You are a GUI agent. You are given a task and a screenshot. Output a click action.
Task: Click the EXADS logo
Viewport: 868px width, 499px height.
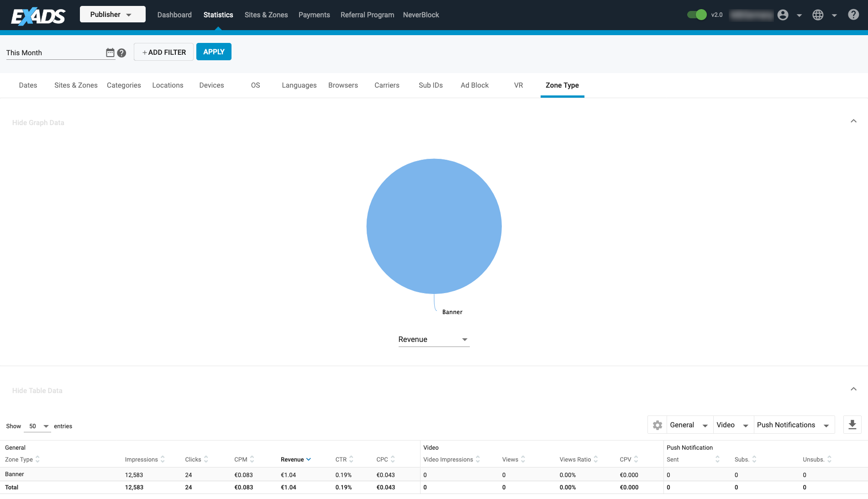[x=38, y=16]
